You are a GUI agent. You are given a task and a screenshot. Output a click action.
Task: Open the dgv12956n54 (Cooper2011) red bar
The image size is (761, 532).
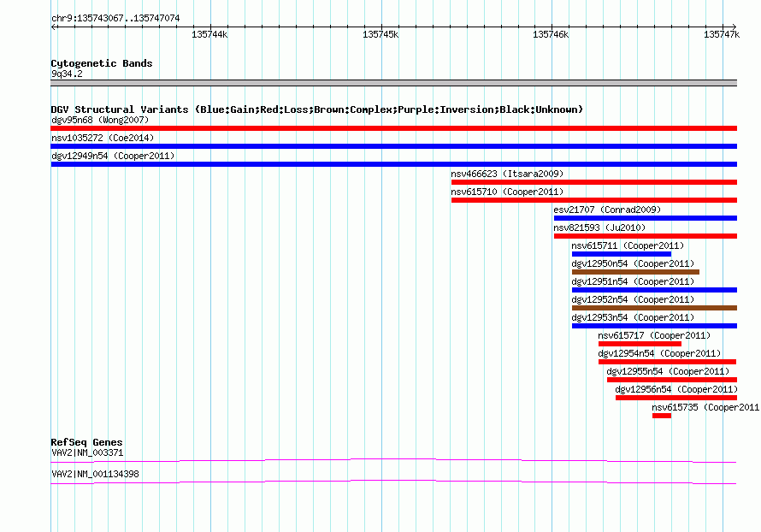(x=676, y=398)
